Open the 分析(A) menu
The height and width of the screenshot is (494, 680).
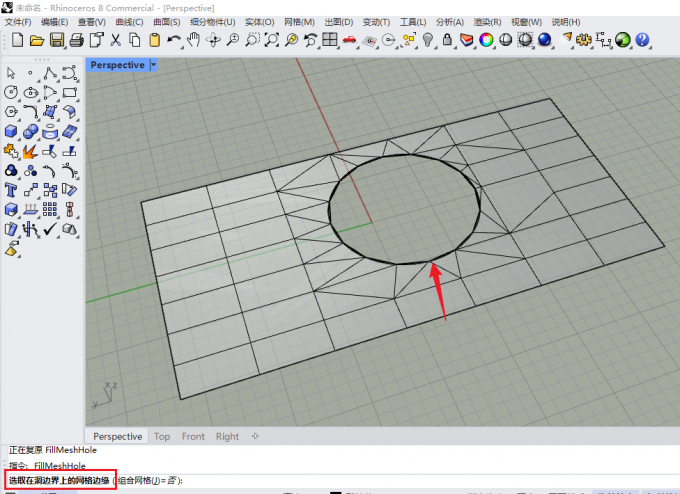tap(450, 22)
